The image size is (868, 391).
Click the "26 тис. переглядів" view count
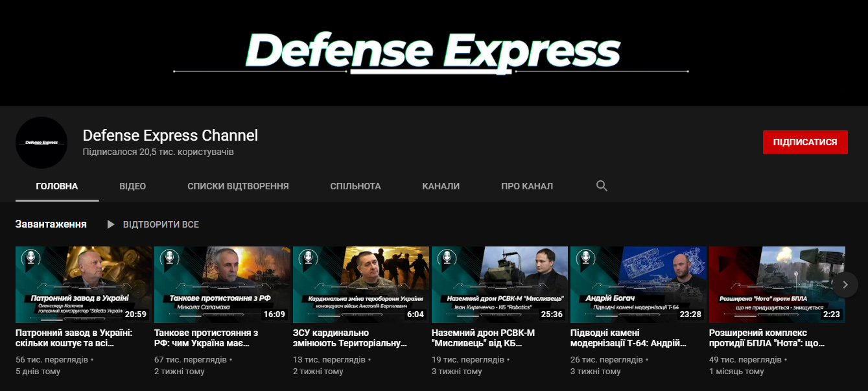607,359
